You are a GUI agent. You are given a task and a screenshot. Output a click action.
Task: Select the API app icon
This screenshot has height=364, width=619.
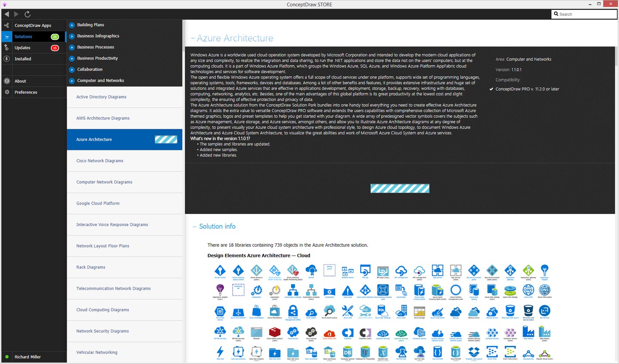point(365,270)
